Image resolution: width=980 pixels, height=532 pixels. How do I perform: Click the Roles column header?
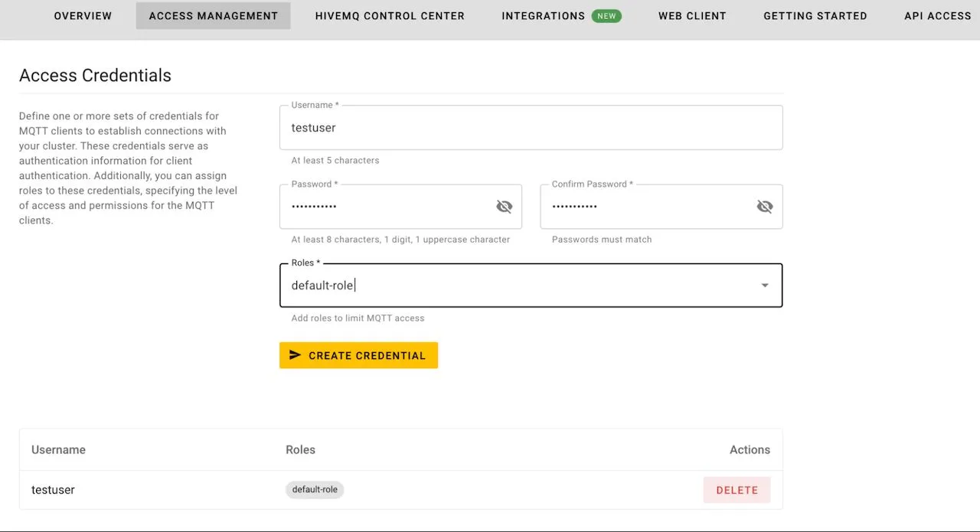[x=300, y=450]
